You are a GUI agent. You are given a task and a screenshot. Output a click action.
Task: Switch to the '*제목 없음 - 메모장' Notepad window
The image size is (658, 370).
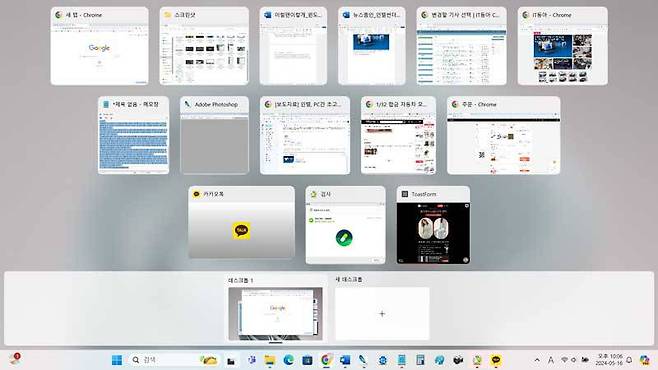[133, 135]
